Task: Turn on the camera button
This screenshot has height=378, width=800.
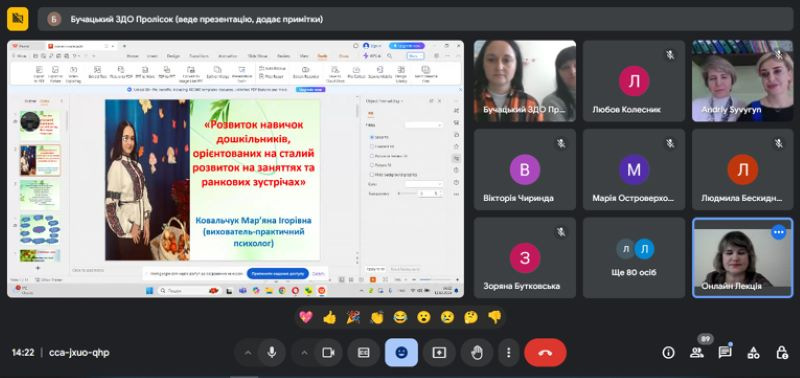Action: tap(328, 352)
